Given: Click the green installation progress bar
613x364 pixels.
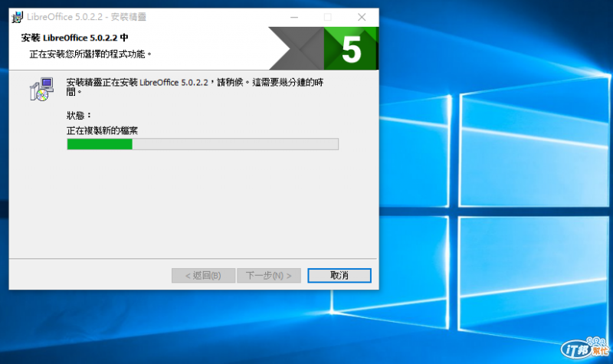Looking at the screenshot, I should coord(202,144).
